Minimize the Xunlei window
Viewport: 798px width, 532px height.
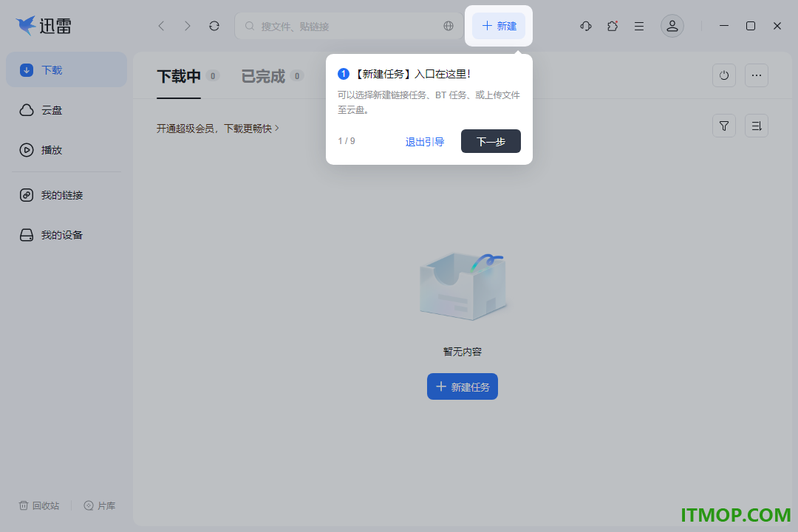click(724, 26)
